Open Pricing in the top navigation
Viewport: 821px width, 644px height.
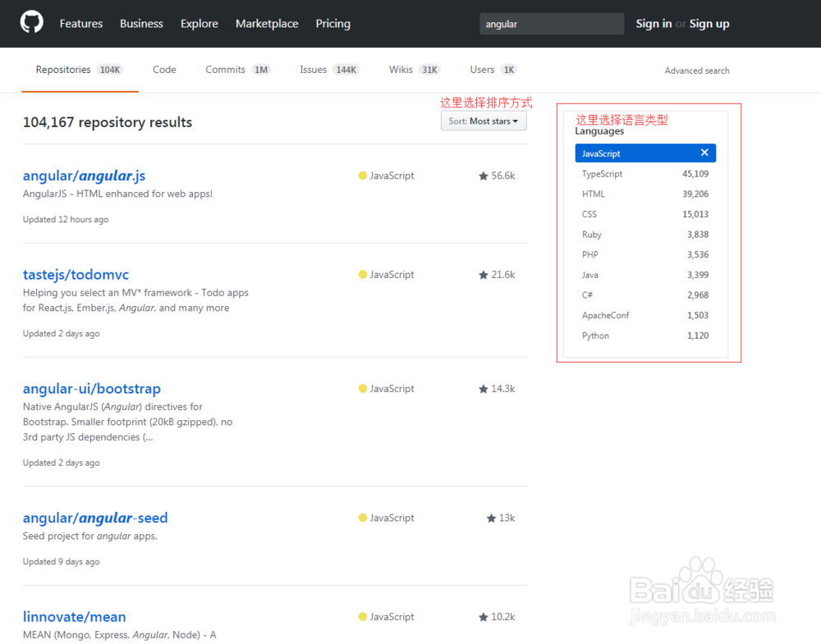point(333,24)
